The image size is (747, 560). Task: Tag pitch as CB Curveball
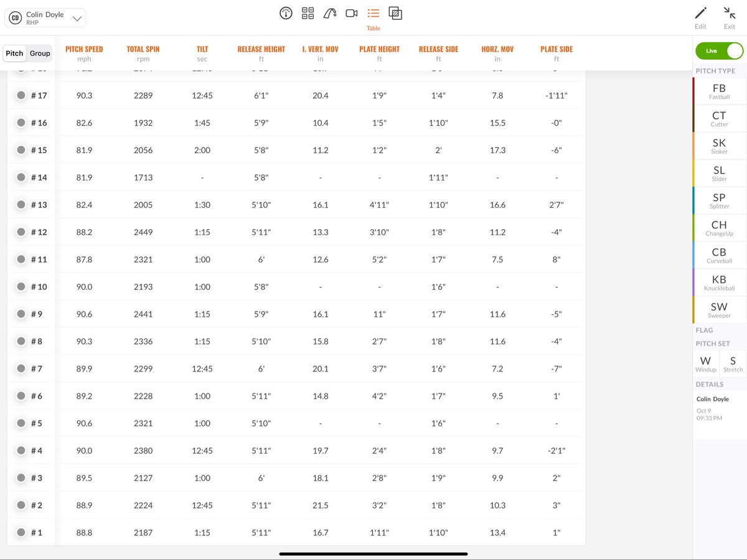point(719,255)
